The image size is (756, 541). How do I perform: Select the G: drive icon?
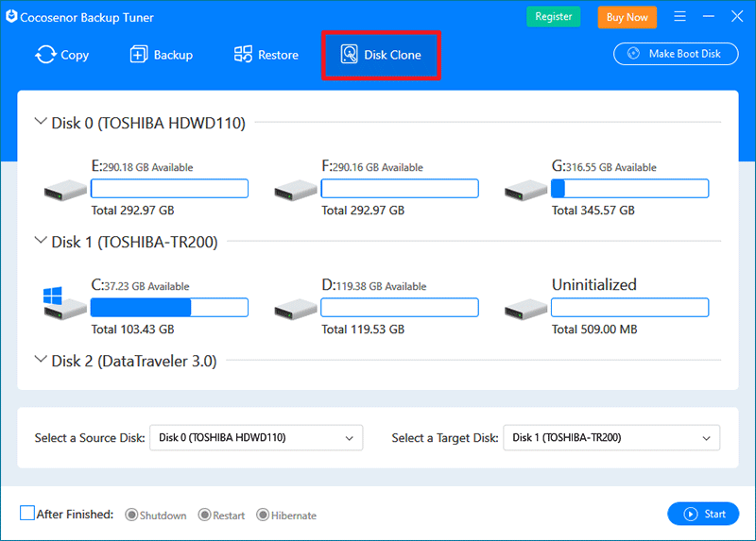click(x=525, y=191)
